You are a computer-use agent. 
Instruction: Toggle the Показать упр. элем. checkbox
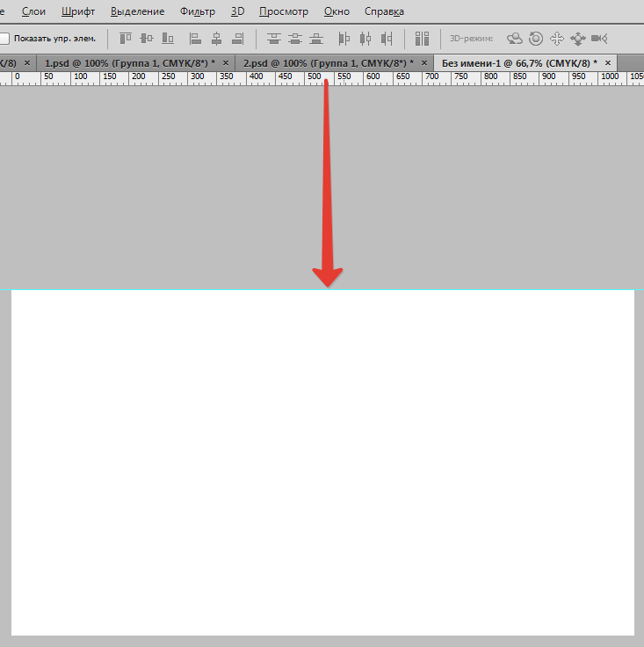click(x=4, y=39)
